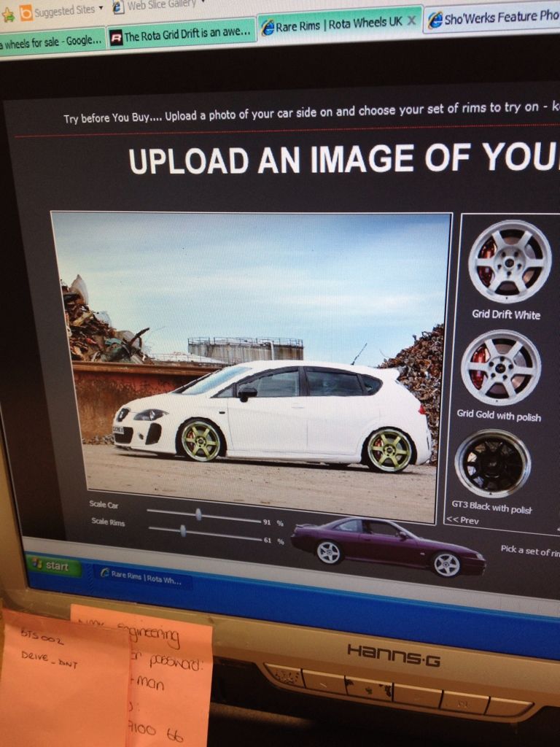Switch to the wheels for sale Google tab
Viewport: 560px width, 747px height.
pyautogui.click(x=51, y=42)
